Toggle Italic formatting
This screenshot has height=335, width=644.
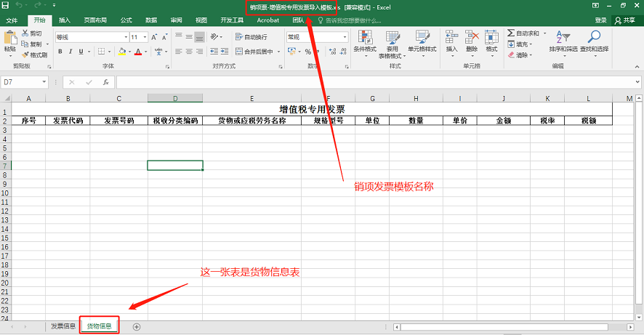click(x=71, y=52)
